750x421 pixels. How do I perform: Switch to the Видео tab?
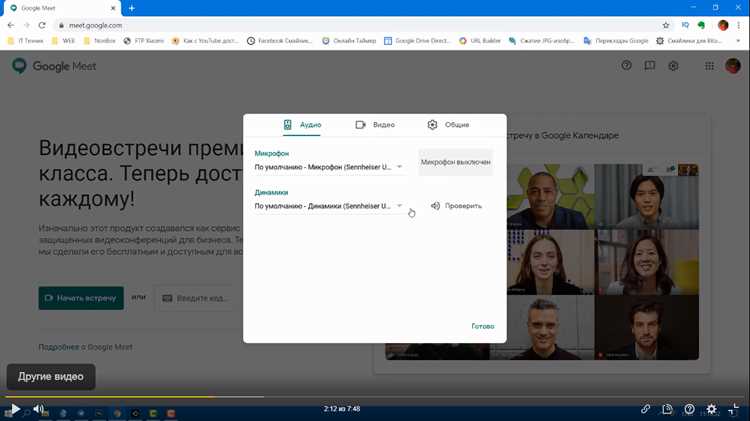click(375, 125)
